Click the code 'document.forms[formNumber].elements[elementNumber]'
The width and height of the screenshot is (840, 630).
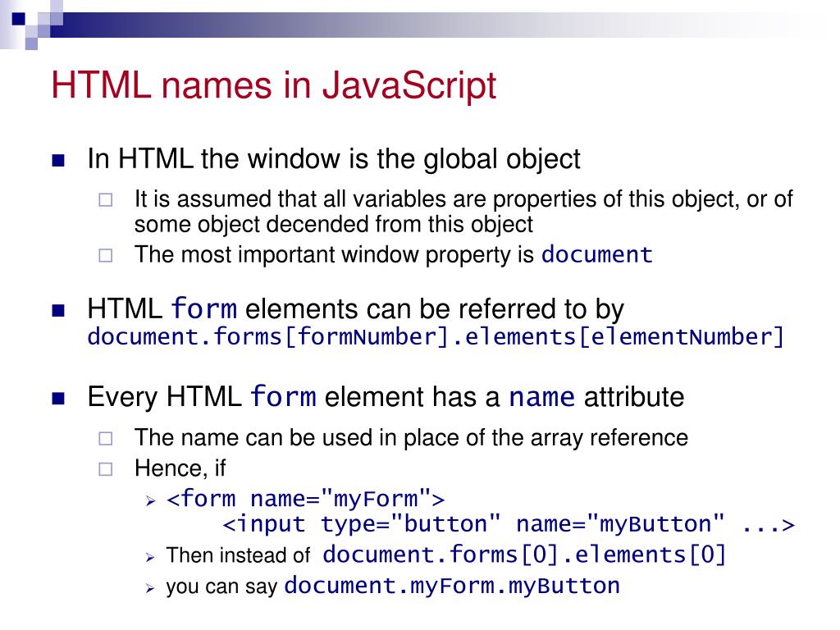tap(436, 337)
